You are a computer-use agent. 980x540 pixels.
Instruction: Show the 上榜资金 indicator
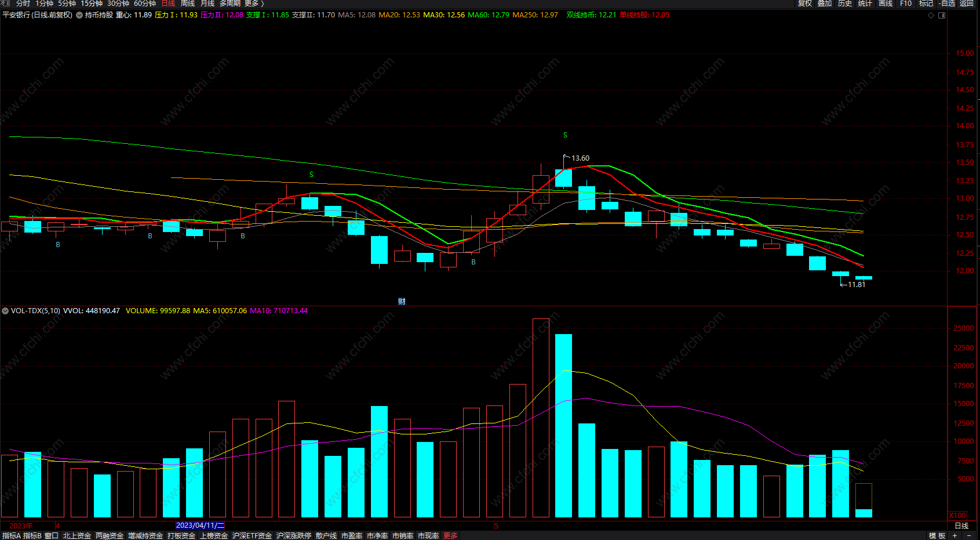214,536
